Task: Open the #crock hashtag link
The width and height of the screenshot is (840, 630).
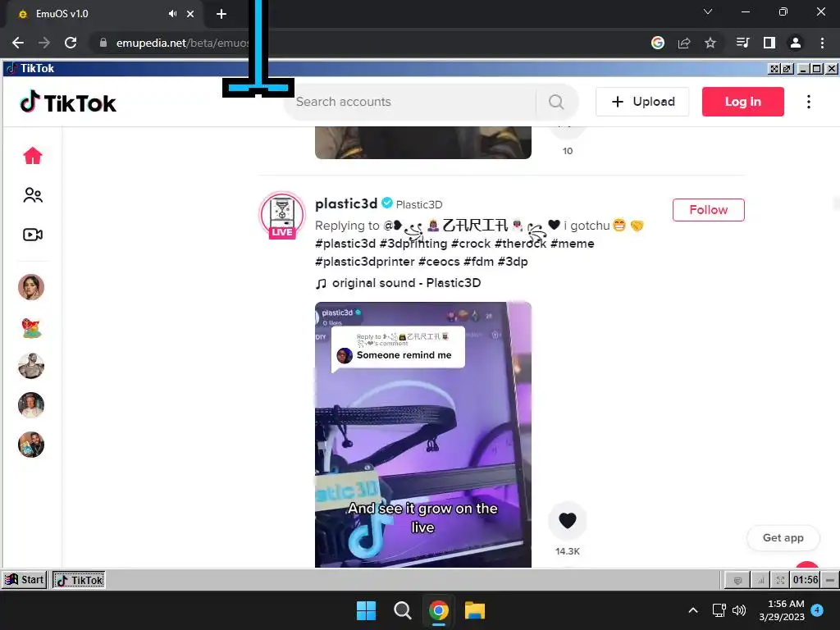Action: 471,244
